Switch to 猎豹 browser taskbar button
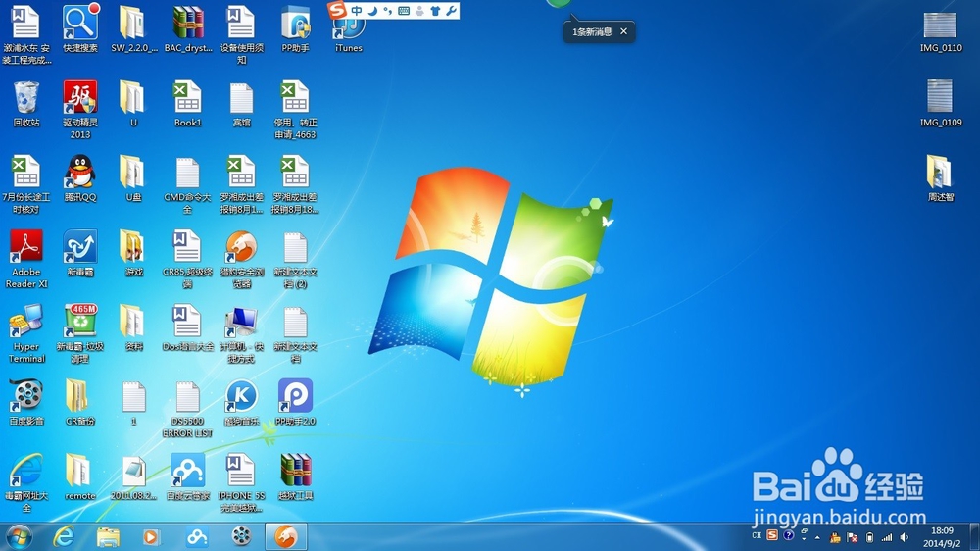The image size is (980, 551). pos(285,536)
